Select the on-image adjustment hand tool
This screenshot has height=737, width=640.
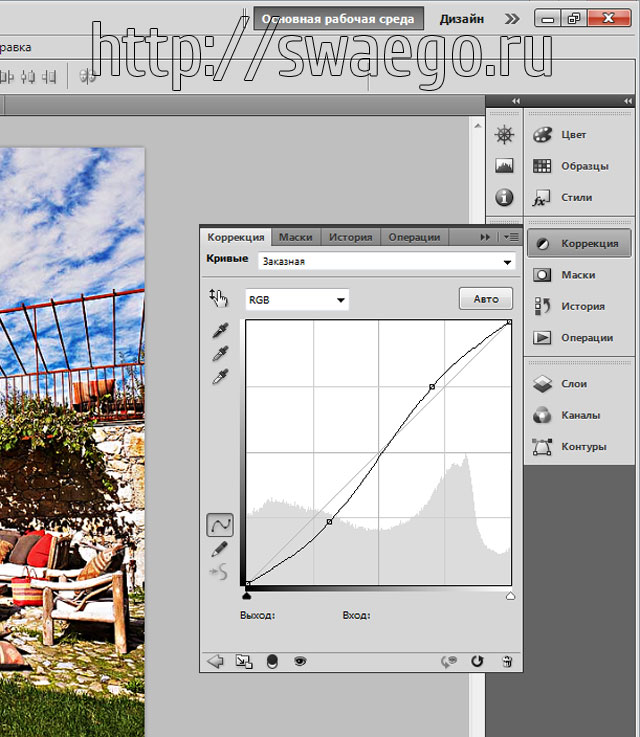tap(219, 298)
